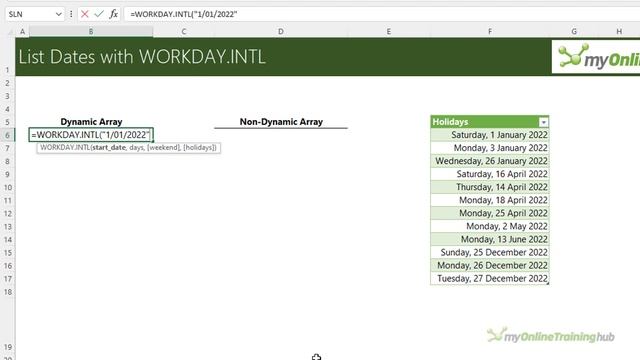Click the editing cell with WORKDAY.INTL formula
This screenshot has height=360, width=640.
(x=91, y=135)
